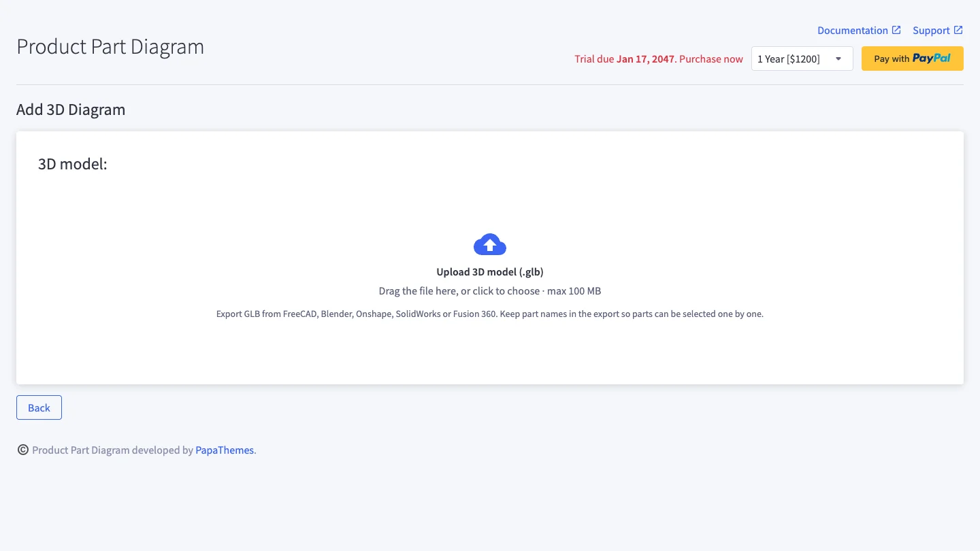Click the cloud upload icon

[490, 245]
